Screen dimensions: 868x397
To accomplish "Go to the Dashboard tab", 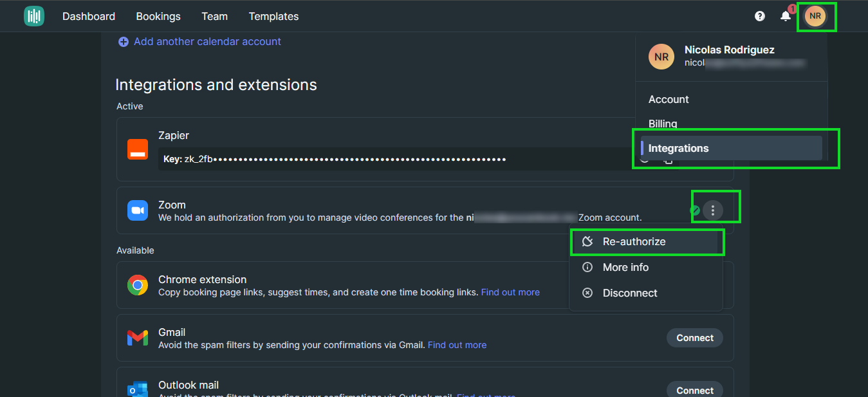I will (x=89, y=16).
